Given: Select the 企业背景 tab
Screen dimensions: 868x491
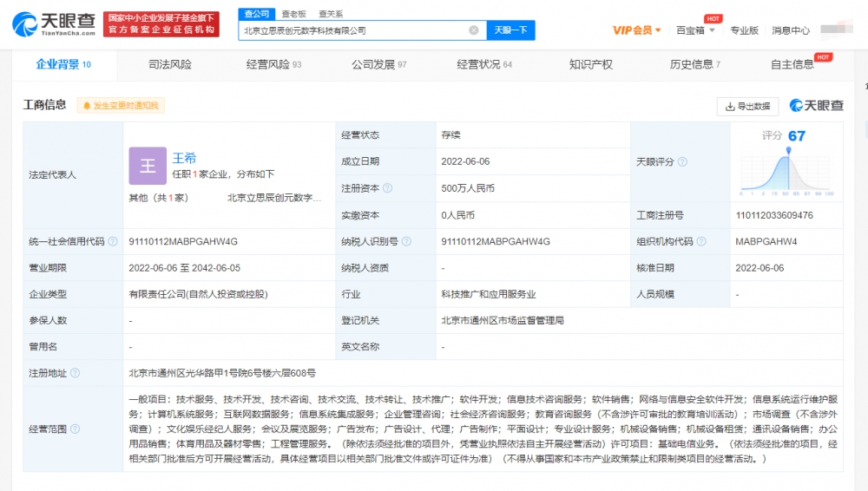Looking at the screenshot, I should (63, 65).
